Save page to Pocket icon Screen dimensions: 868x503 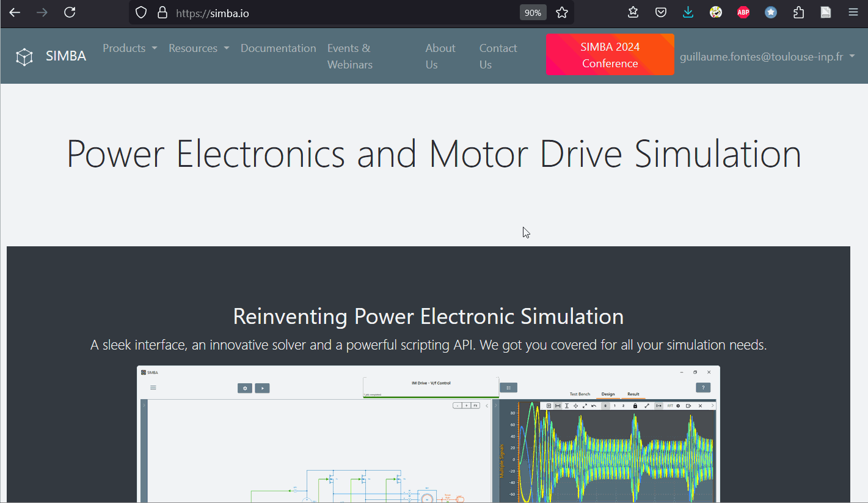(661, 12)
